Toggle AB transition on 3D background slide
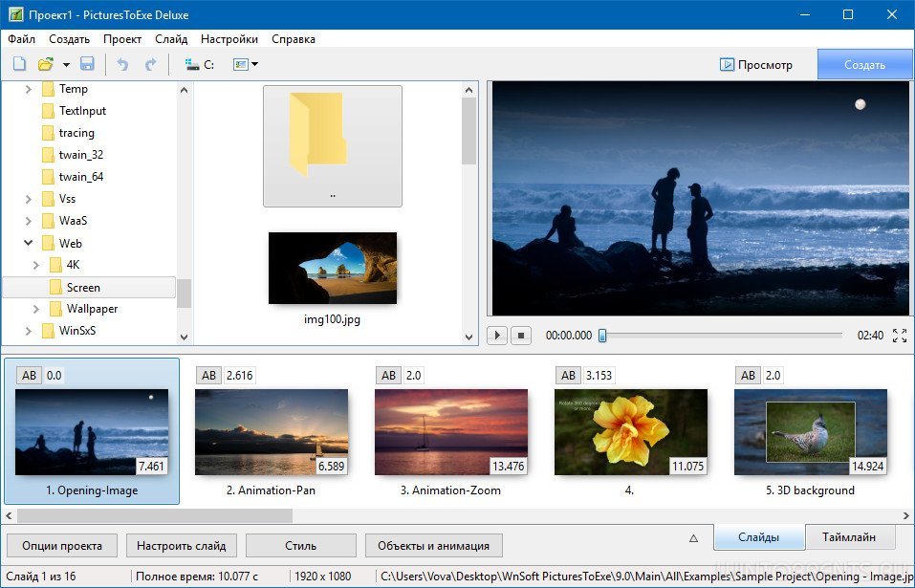The width and height of the screenshot is (915, 588). point(748,376)
